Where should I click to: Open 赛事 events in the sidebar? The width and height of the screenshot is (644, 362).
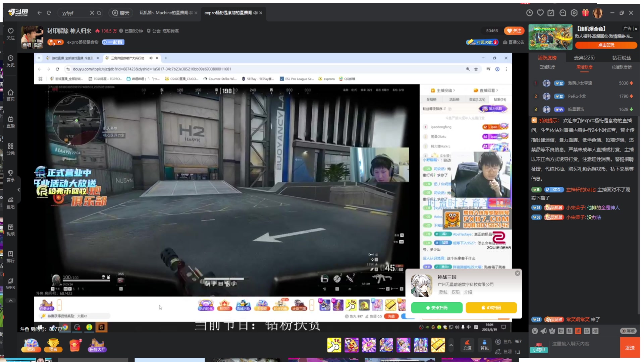(x=10, y=176)
